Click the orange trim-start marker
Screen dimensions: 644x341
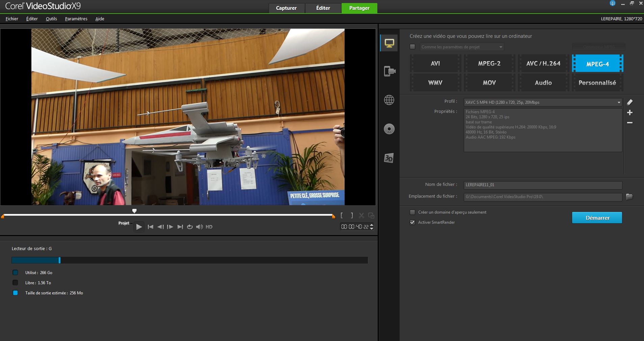2,216
